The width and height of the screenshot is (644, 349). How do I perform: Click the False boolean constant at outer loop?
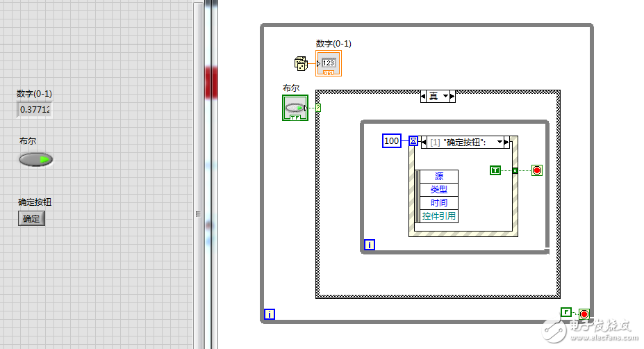coord(566,312)
